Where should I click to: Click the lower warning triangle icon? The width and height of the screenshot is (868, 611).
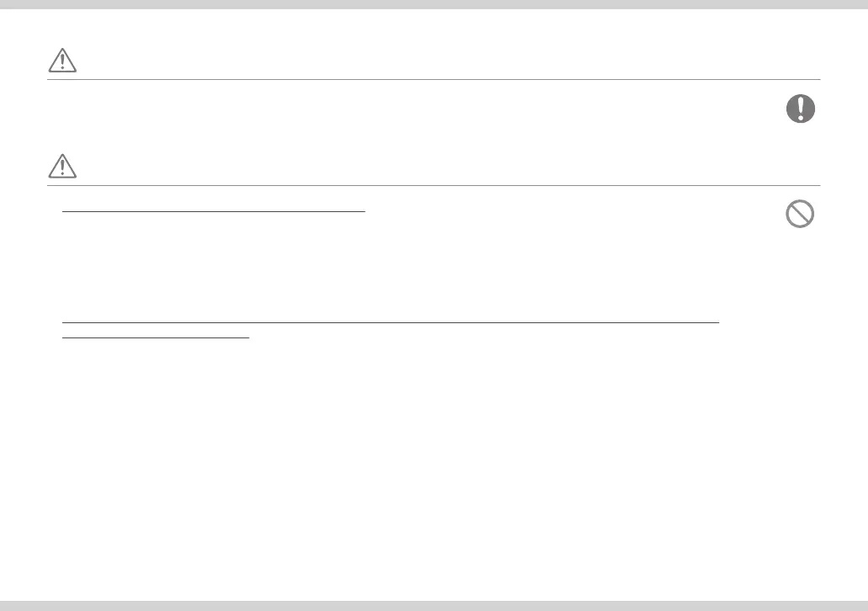(x=62, y=166)
